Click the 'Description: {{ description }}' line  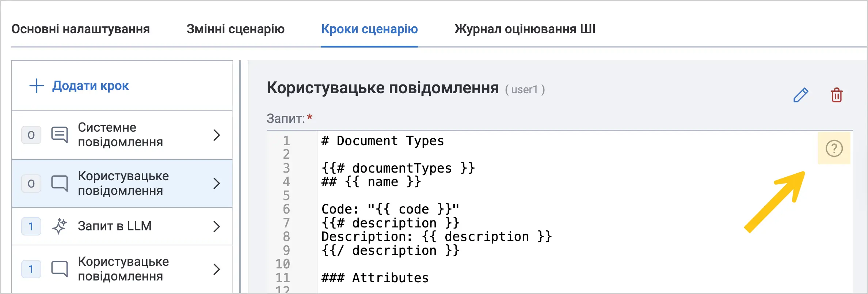coord(437,237)
